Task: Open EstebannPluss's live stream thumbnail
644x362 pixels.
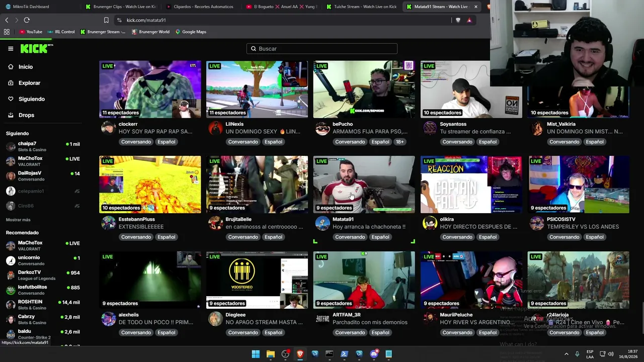Action: coord(150,185)
